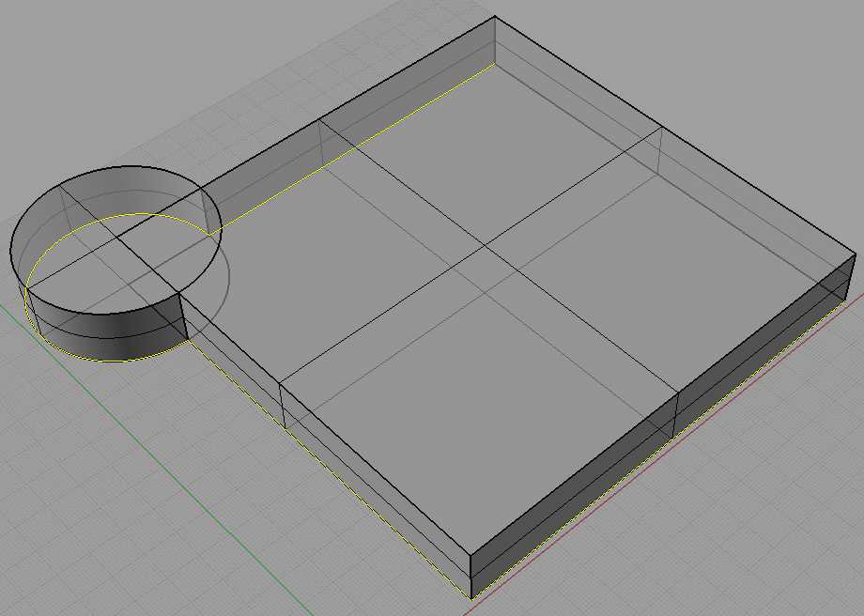This screenshot has height=616, width=864.
Task: Click the front-most bottom corner of the box
Action: point(470,597)
